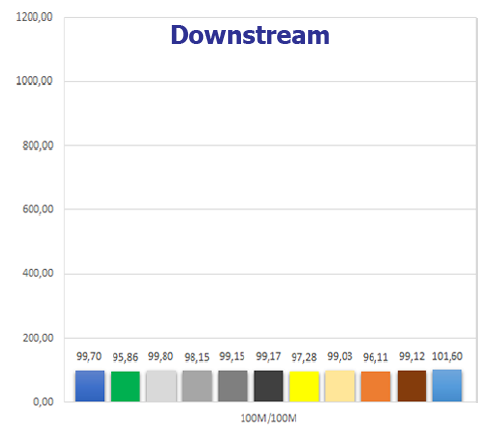The height and width of the screenshot is (431, 499).
Task: Select the brown bar labeled 99,12
Action: [x=412, y=386]
